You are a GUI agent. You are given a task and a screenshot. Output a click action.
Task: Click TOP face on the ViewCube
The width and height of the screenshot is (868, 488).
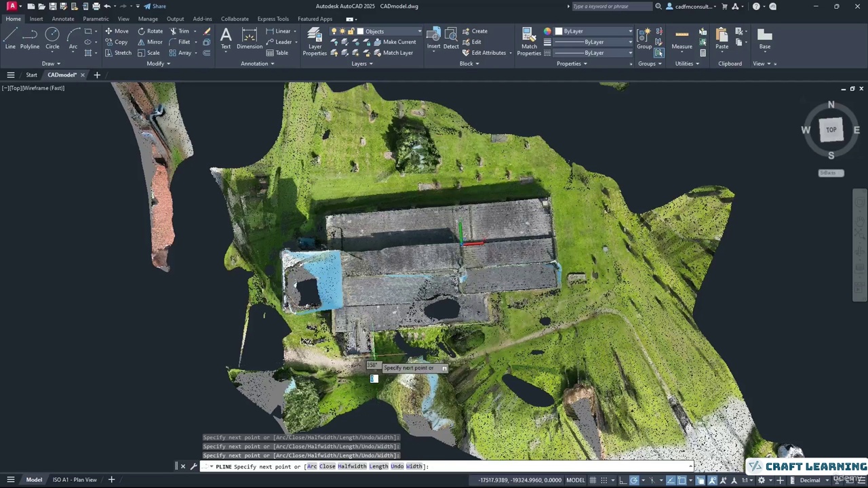pyautogui.click(x=831, y=129)
